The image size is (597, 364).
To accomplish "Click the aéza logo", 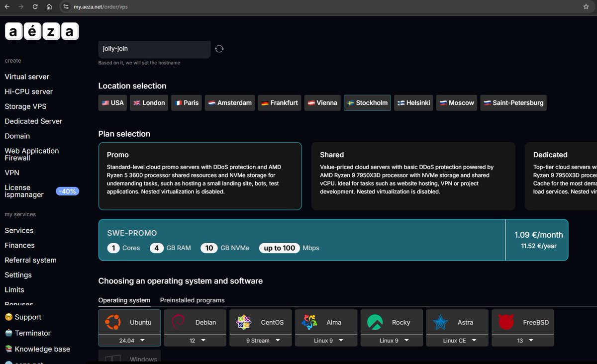I will 42,31.
